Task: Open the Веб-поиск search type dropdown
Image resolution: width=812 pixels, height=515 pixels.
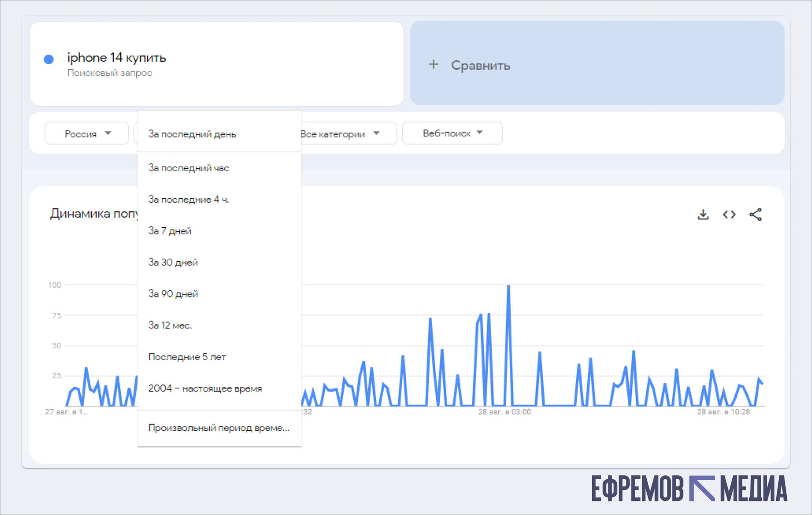Action: click(452, 133)
